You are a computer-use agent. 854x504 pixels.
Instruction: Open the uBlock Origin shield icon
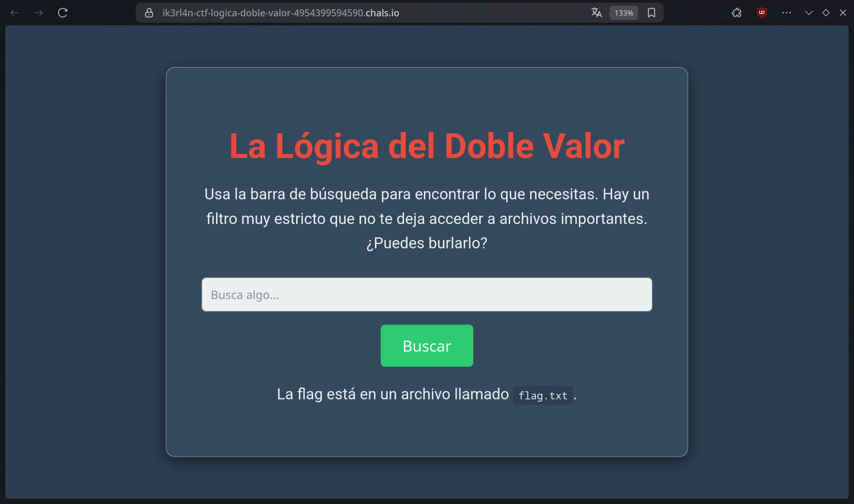(x=761, y=13)
